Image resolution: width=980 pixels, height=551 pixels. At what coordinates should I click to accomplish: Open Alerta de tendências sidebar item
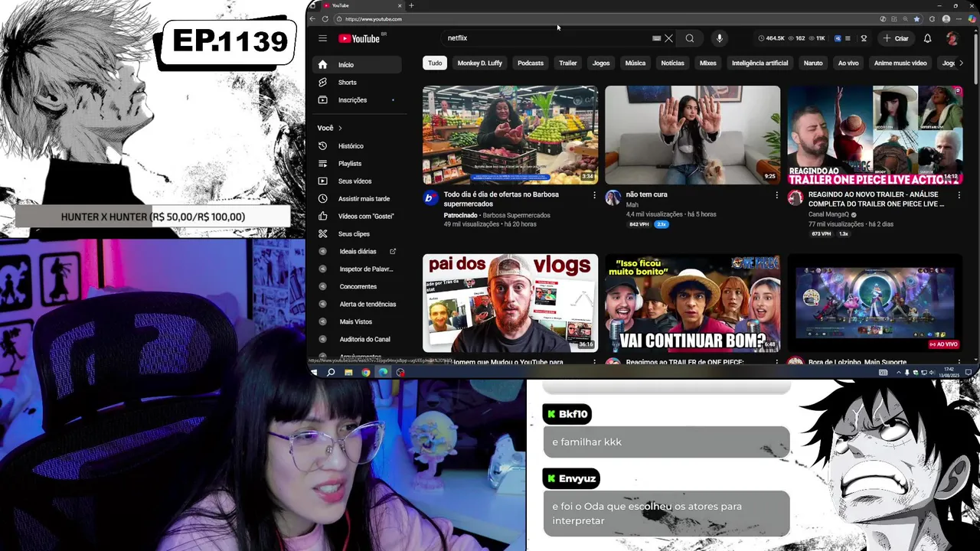pos(358,305)
